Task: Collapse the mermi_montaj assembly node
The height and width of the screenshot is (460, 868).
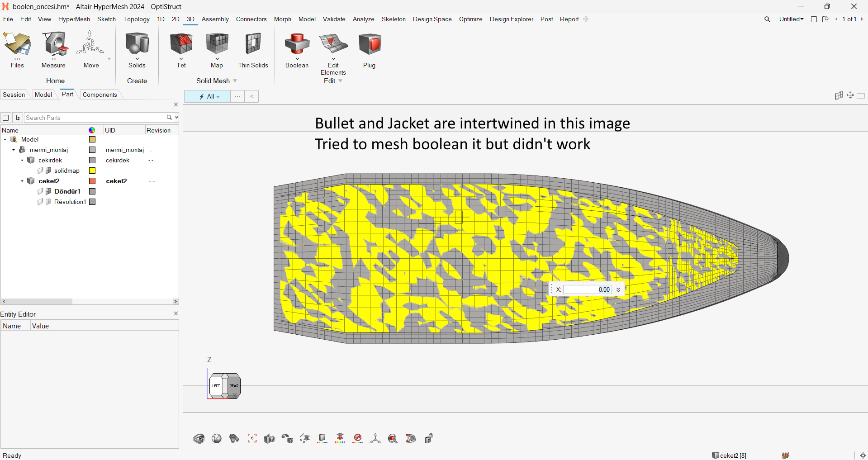Action: 14,150
